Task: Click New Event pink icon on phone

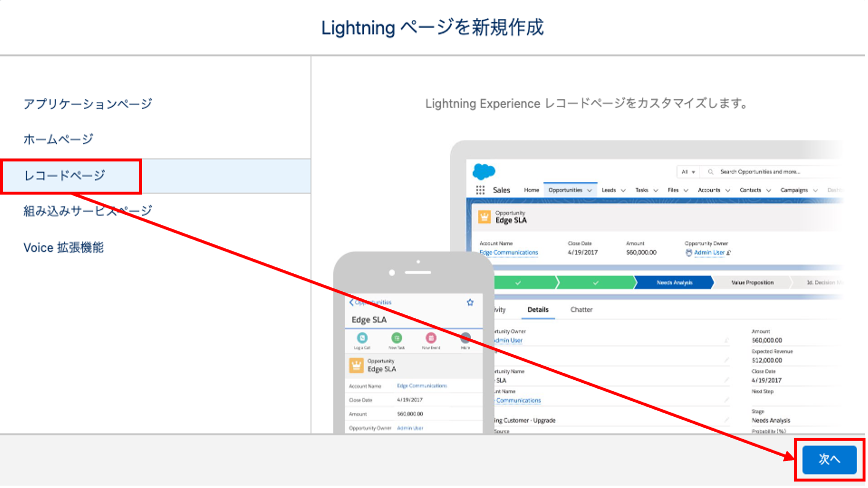Action: click(x=431, y=338)
